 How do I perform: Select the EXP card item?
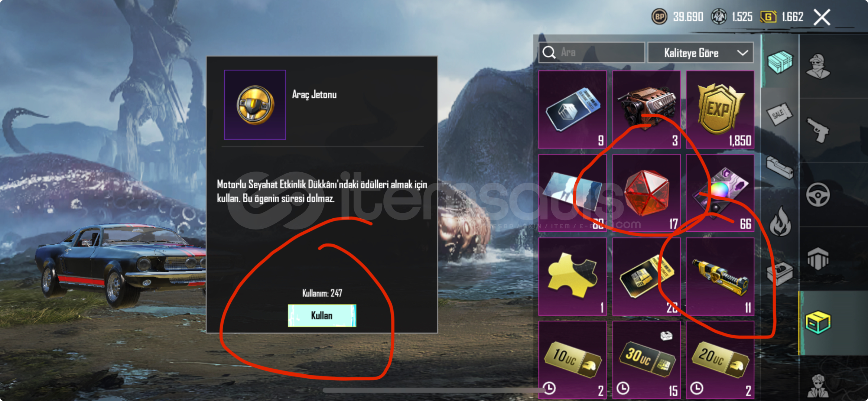[720, 110]
